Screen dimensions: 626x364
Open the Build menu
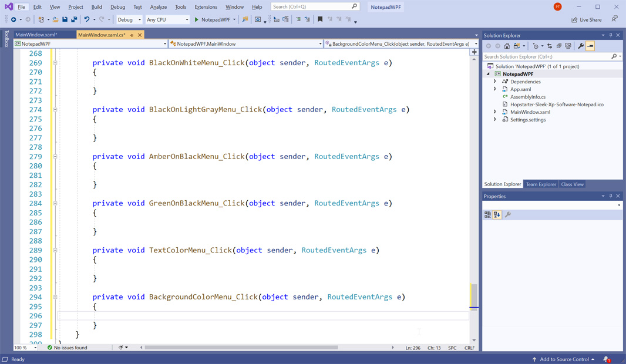click(x=97, y=7)
